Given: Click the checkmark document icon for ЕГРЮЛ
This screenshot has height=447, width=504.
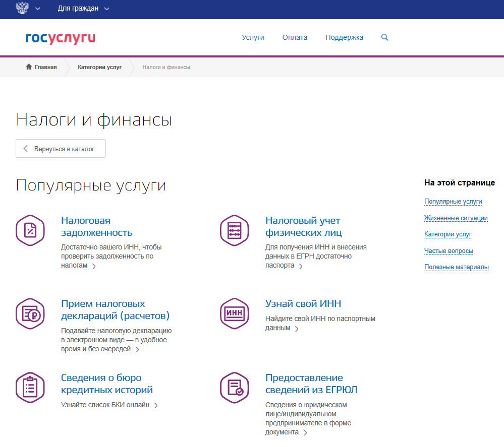Looking at the screenshot, I should pos(234,388).
